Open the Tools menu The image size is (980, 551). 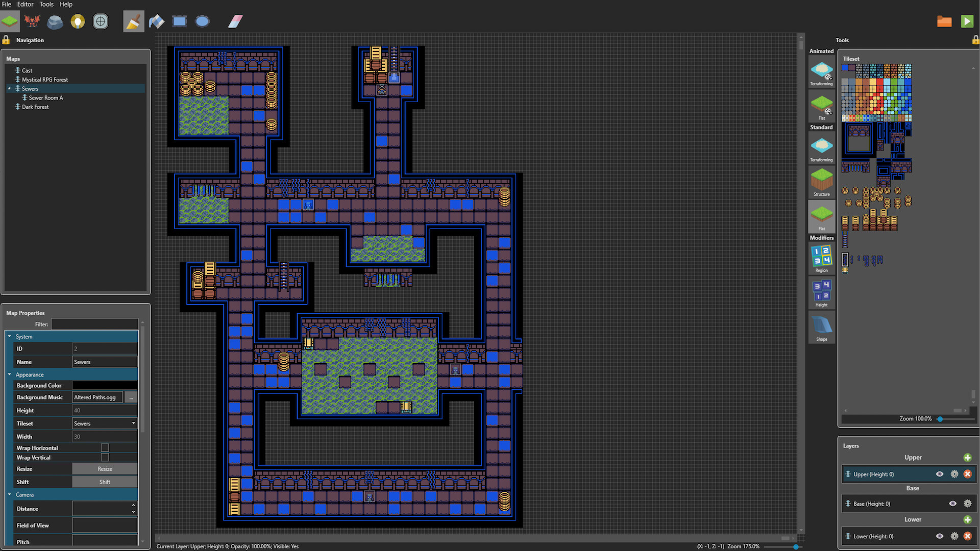point(46,4)
